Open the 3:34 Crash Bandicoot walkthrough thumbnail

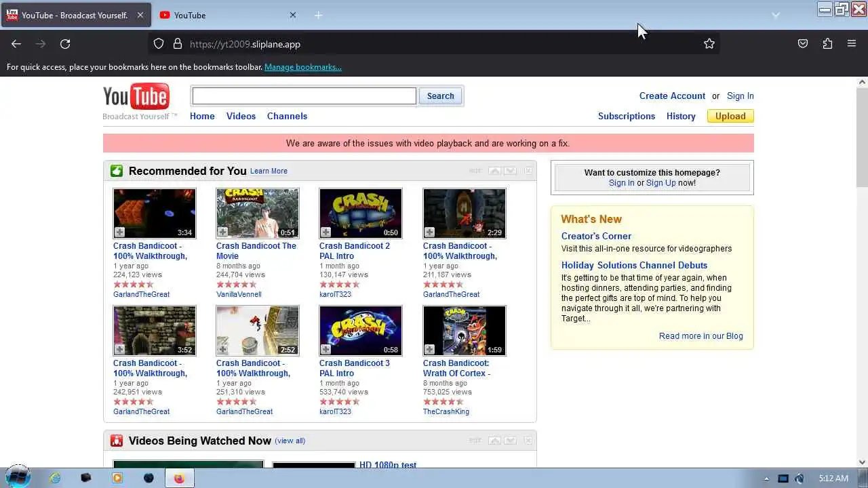point(155,213)
